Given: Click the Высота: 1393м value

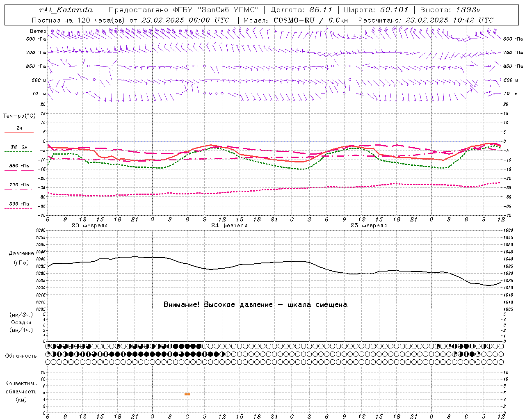Looking at the screenshot, I should [450, 10].
